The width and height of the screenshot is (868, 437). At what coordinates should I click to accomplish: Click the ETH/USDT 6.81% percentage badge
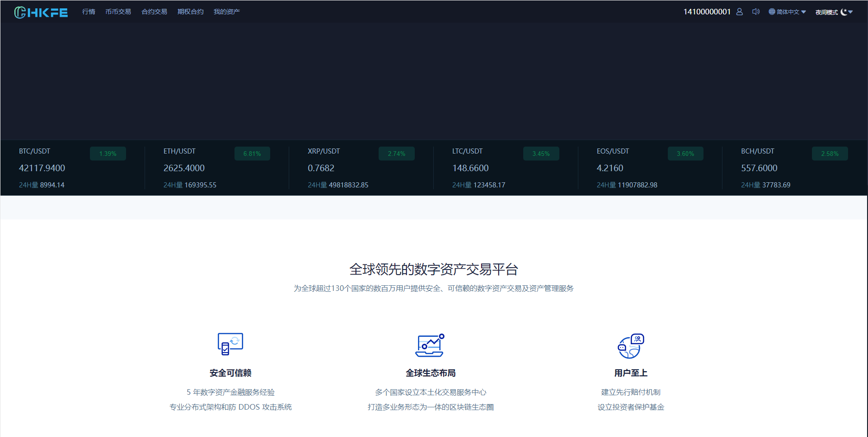pos(252,153)
